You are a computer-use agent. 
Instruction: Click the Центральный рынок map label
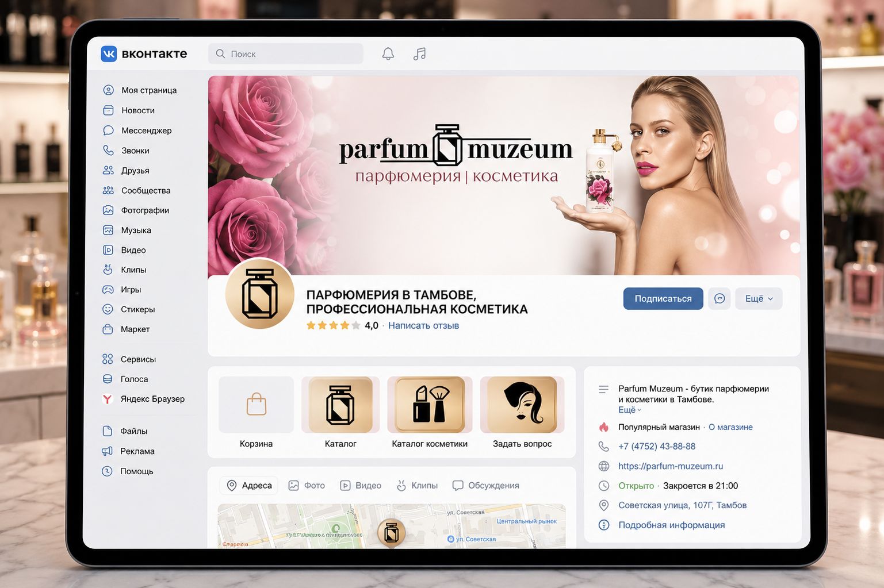(x=526, y=521)
